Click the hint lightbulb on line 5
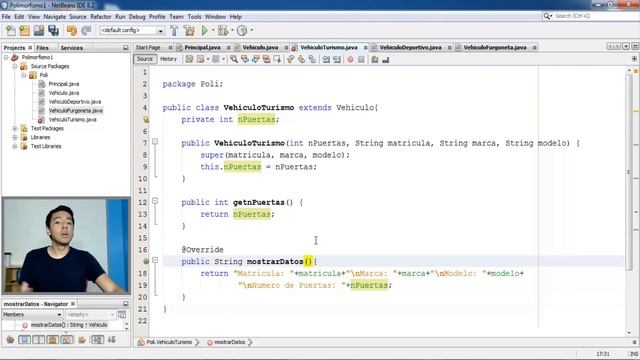Screen dimensions: 640x360 pos(146,120)
